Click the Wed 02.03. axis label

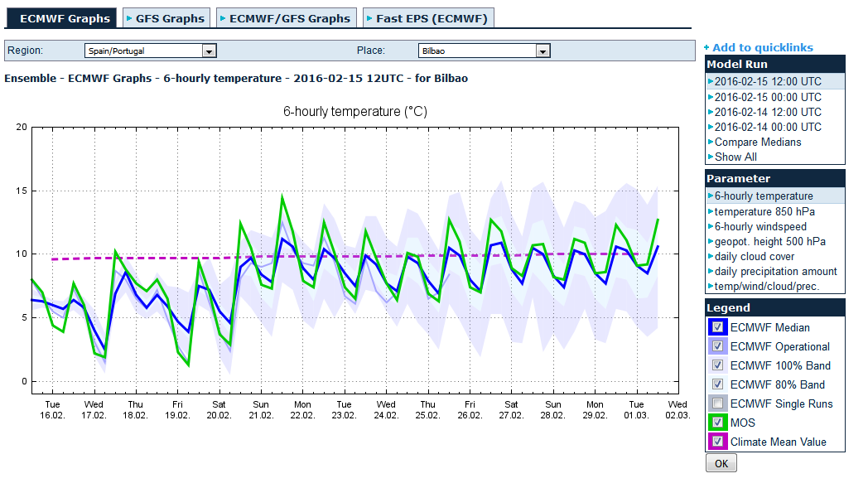tap(678, 410)
